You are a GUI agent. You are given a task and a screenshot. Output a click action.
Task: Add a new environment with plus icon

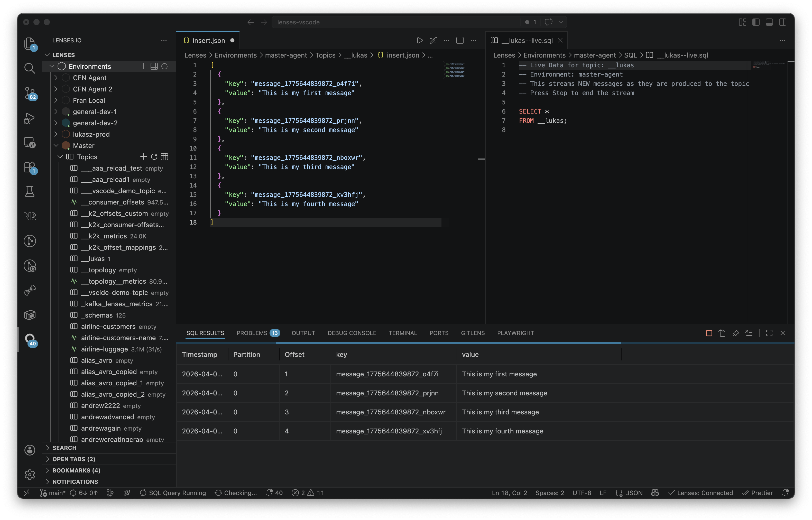point(143,66)
